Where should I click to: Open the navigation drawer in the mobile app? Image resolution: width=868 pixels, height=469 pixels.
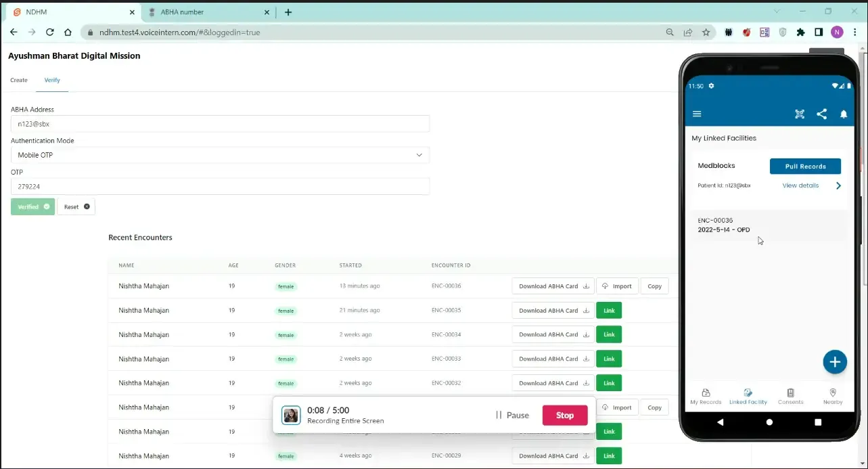coord(697,114)
